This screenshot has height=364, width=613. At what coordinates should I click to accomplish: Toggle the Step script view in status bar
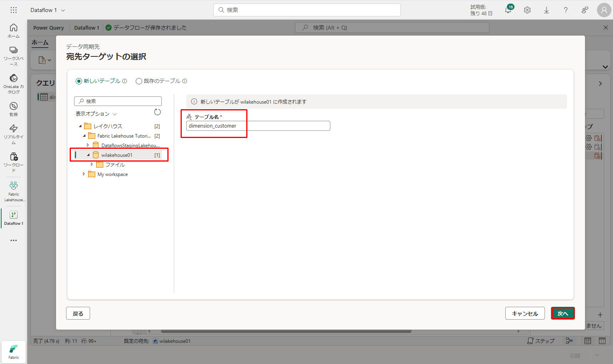click(x=541, y=341)
